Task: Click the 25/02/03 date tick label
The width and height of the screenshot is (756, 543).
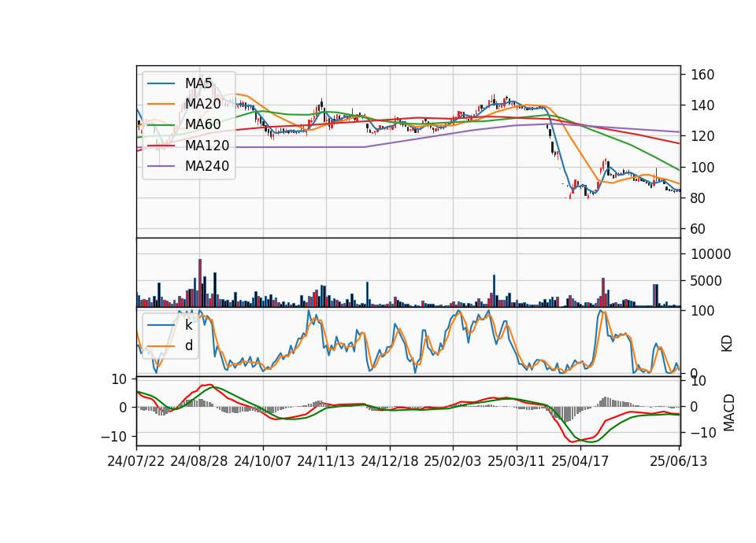Action: [x=453, y=461]
